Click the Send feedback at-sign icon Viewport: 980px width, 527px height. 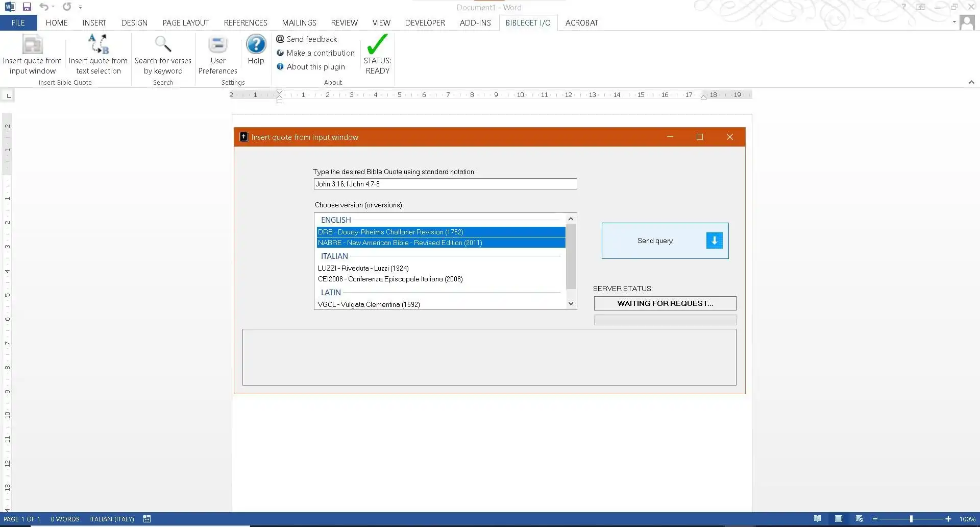click(x=280, y=39)
